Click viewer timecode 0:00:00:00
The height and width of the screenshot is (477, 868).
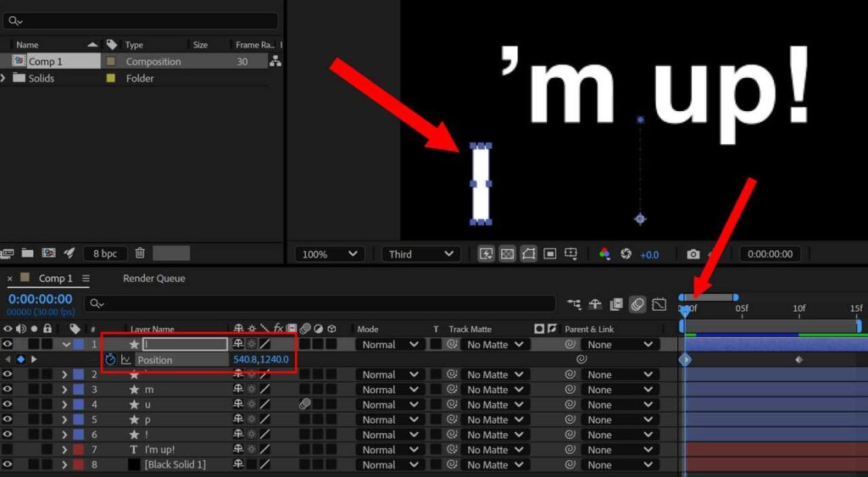[x=770, y=254]
